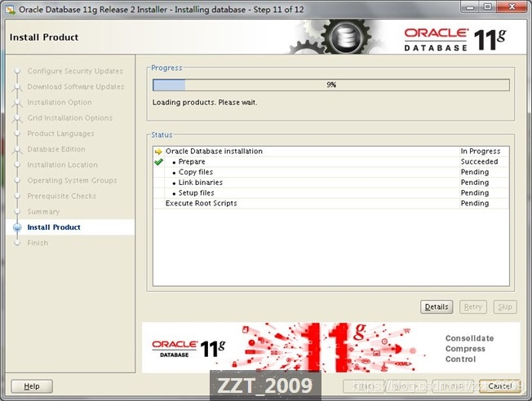Click the Oracle 11g banner advertisement
Screen dimensions: 532x401
[x=330, y=347]
